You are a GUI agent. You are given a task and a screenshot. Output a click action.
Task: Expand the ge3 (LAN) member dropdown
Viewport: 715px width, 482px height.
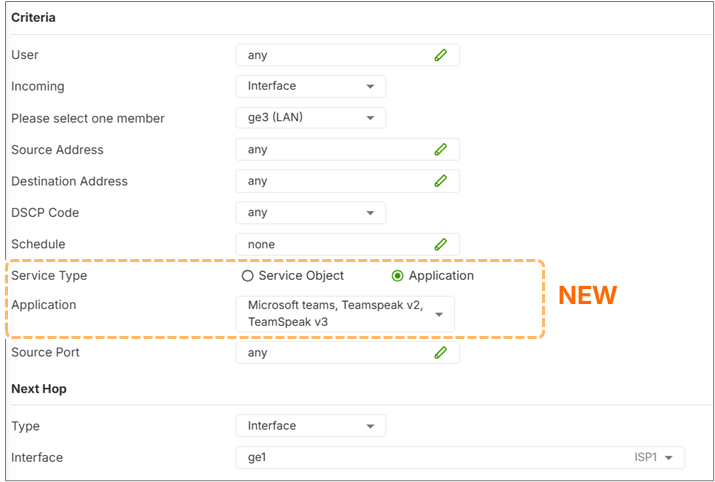click(x=310, y=118)
